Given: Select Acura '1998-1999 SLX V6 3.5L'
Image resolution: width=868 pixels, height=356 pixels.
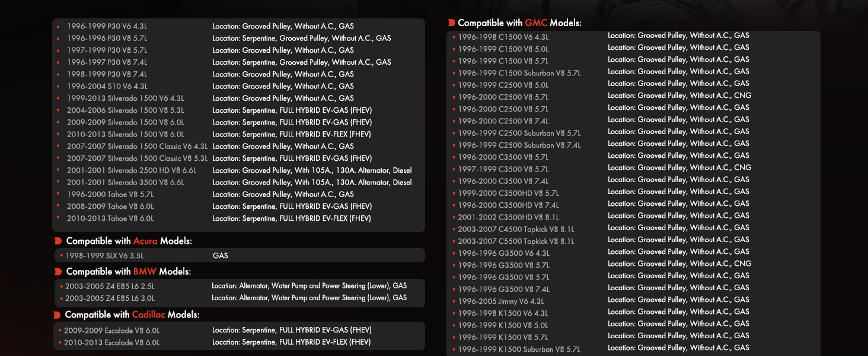Looking at the screenshot, I should 104,256.
